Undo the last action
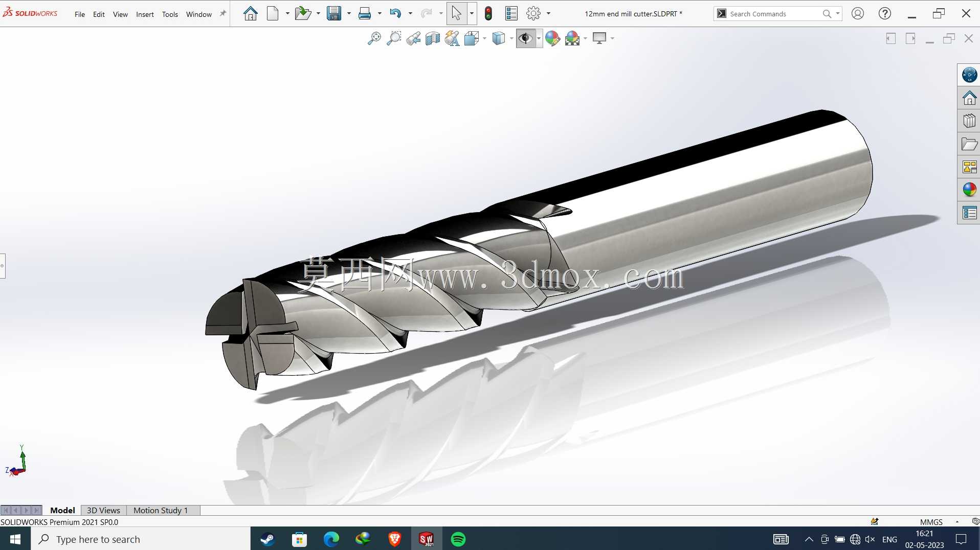The height and width of the screenshot is (550, 980). click(x=395, y=13)
